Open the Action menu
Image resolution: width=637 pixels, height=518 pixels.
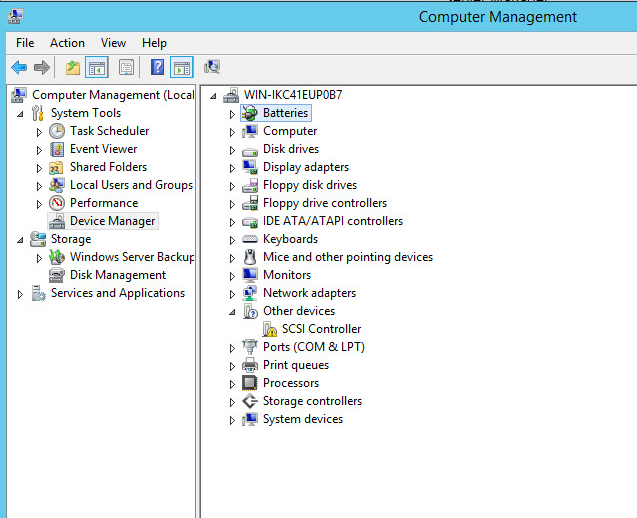(x=67, y=43)
